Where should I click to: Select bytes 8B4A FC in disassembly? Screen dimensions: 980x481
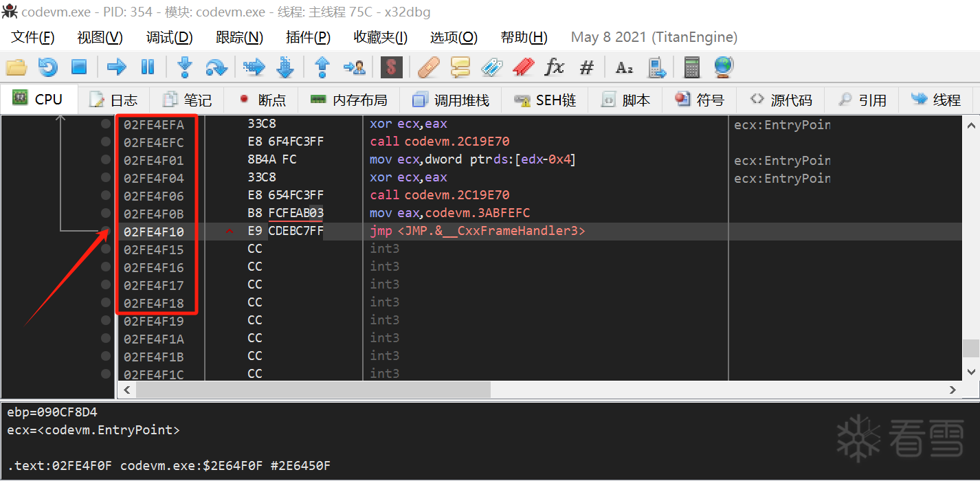(272, 159)
